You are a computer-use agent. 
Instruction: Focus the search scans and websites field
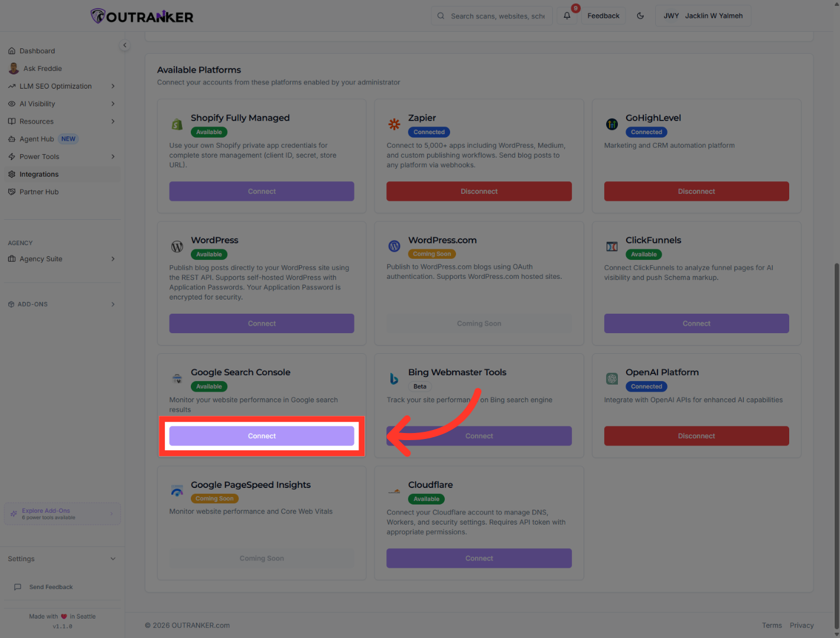click(491, 16)
